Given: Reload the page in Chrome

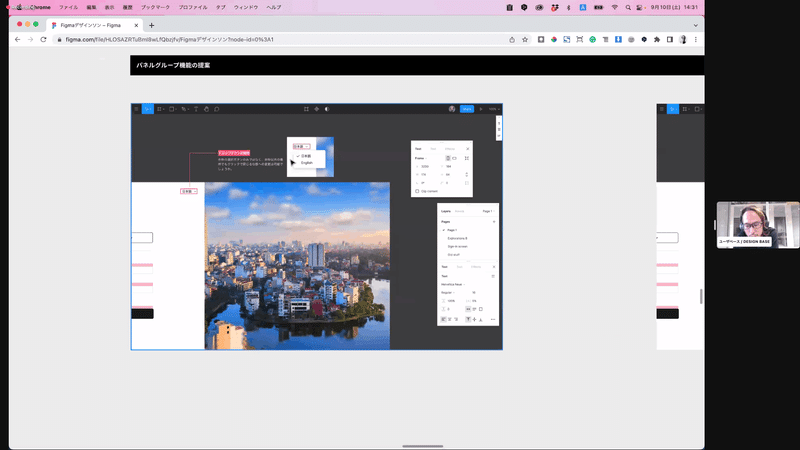Looking at the screenshot, I should click(x=43, y=39).
